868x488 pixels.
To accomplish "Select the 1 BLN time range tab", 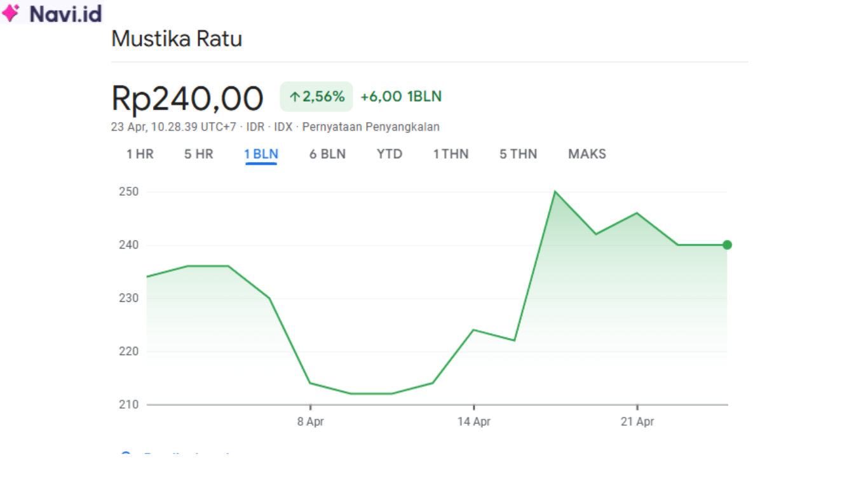I will pyautogui.click(x=261, y=154).
